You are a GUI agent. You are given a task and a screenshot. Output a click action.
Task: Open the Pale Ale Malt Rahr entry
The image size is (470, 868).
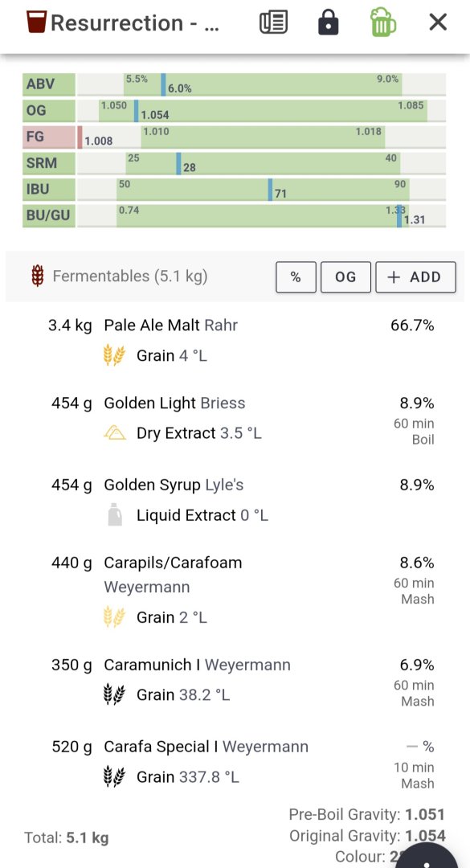pyautogui.click(x=241, y=339)
